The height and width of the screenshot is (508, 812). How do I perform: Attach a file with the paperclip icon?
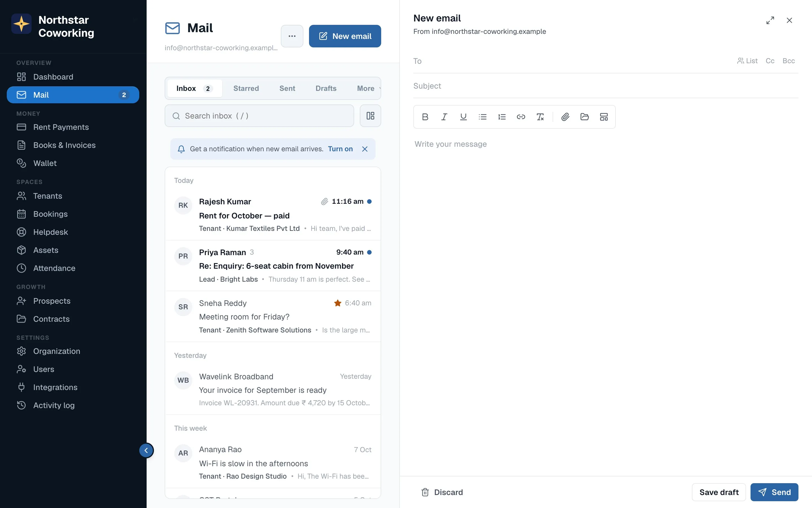click(565, 117)
